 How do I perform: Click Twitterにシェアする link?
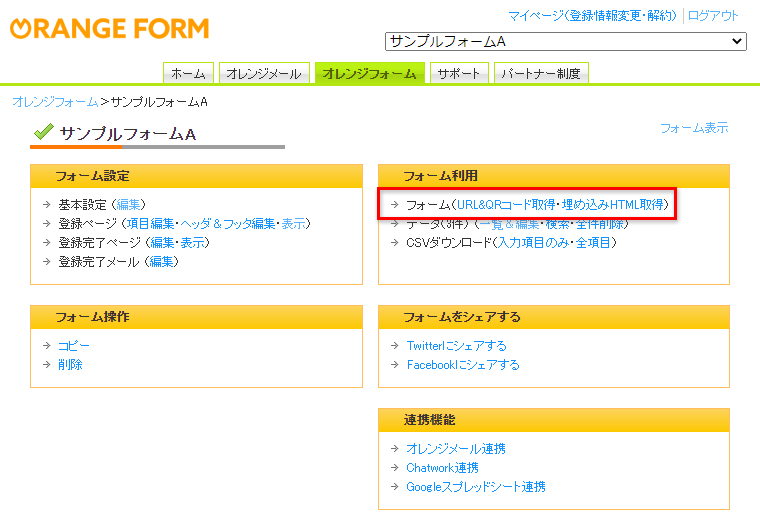tap(457, 346)
